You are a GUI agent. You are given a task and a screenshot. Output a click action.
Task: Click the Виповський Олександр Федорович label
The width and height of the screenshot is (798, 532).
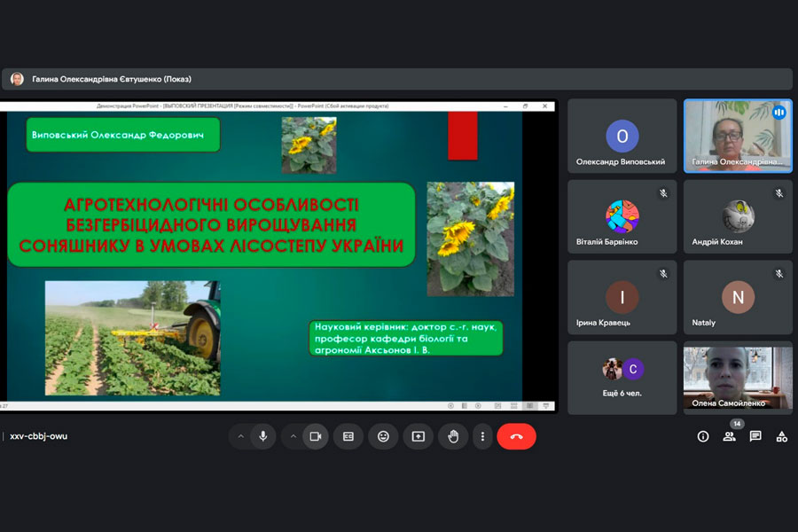pyautogui.click(x=123, y=135)
